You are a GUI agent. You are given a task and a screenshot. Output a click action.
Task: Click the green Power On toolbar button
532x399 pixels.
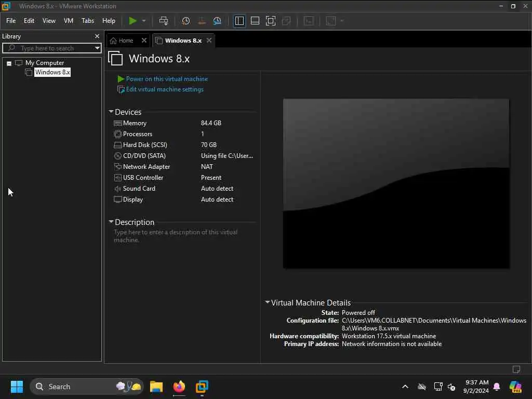pyautogui.click(x=132, y=21)
